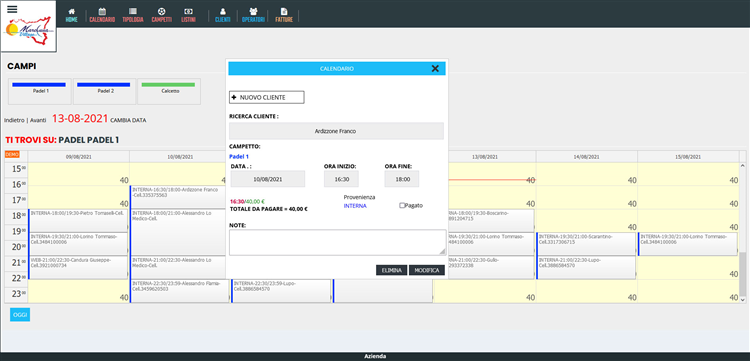Click the Padel 1 link in dialog

pos(239,156)
